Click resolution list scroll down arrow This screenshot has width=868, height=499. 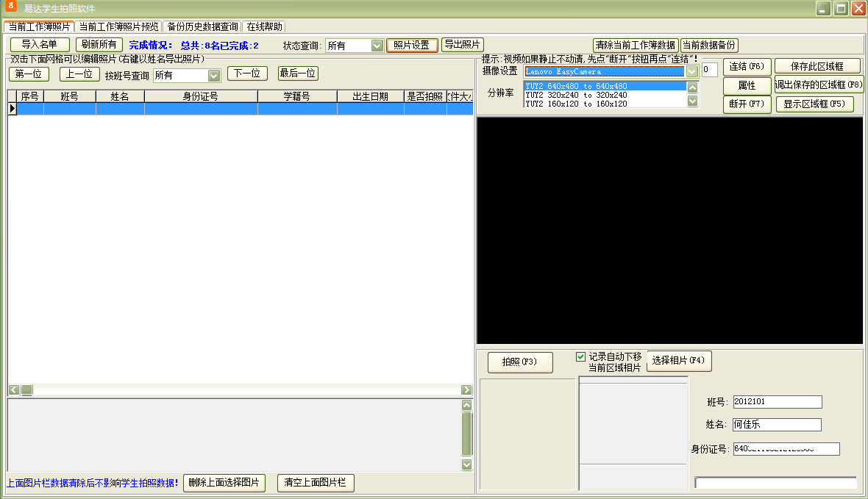tap(692, 101)
